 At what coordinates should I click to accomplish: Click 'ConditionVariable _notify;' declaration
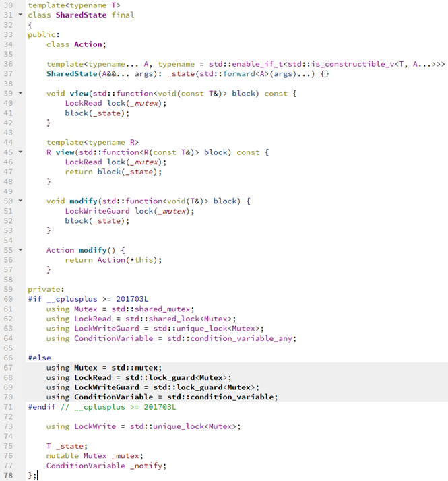[106, 466]
